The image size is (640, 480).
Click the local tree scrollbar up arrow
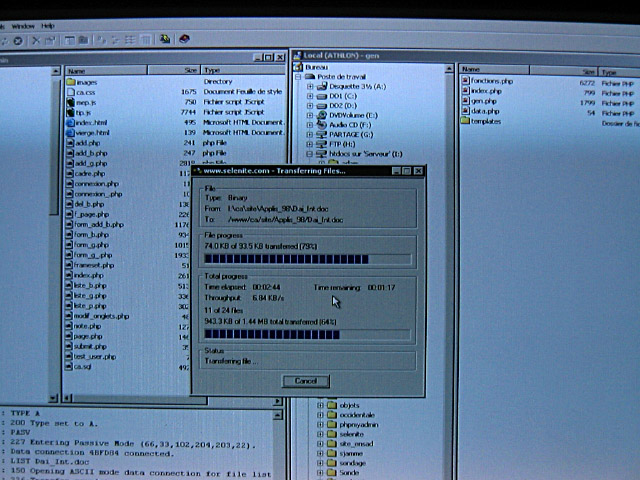pos(449,68)
